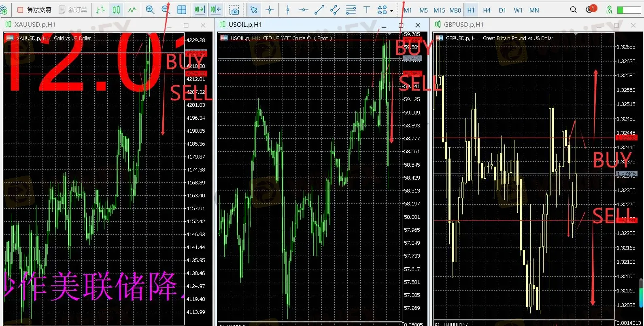Open account notifications with red badge
644x326 pixels.
[x=591, y=9]
